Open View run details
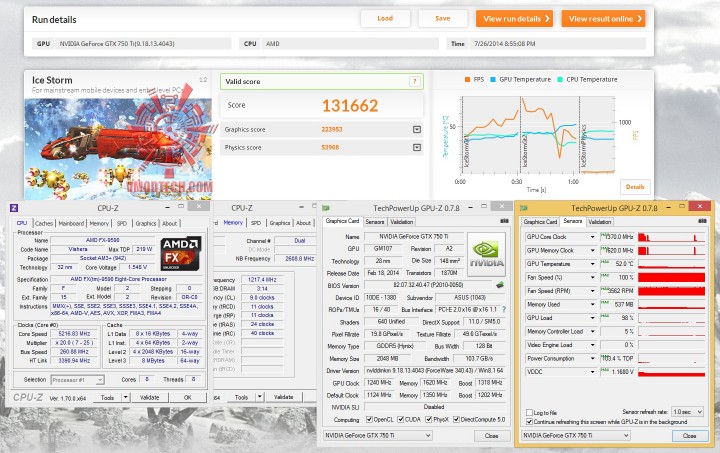The image size is (720, 453). (x=514, y=19)
